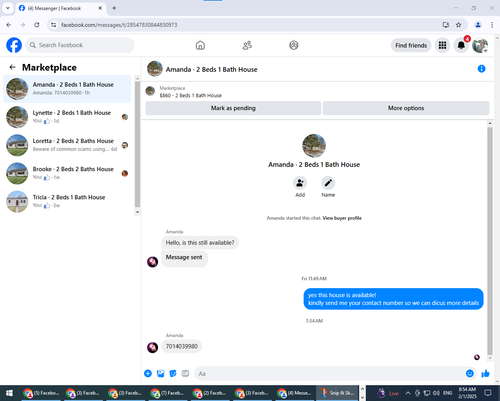Open a new browser tab
The height and width of the screenshot is (401, 500).
coord(114,8)
